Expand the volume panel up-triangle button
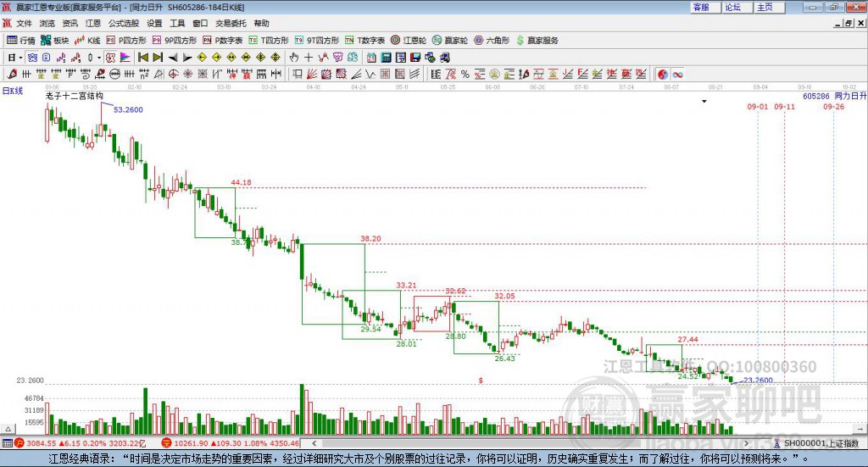The width and height of the screenshot is (868, 467). coord(8,429)
